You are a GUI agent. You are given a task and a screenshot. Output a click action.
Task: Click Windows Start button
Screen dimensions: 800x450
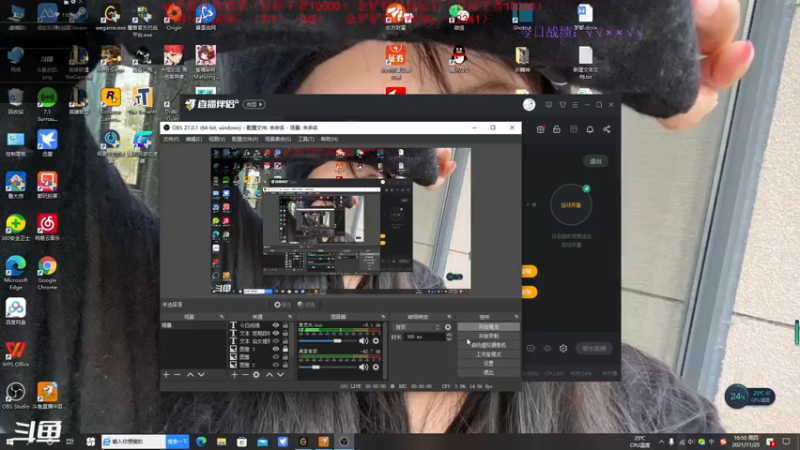10,441
